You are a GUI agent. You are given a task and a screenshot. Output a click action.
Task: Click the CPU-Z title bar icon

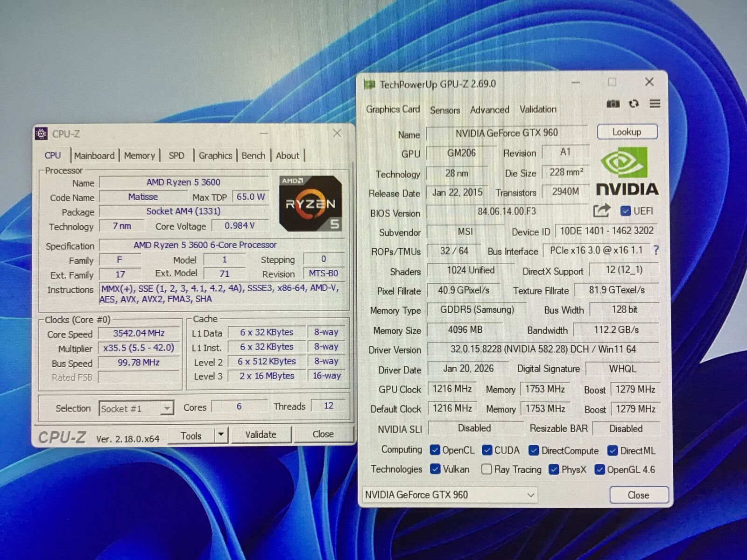point(42,134)
